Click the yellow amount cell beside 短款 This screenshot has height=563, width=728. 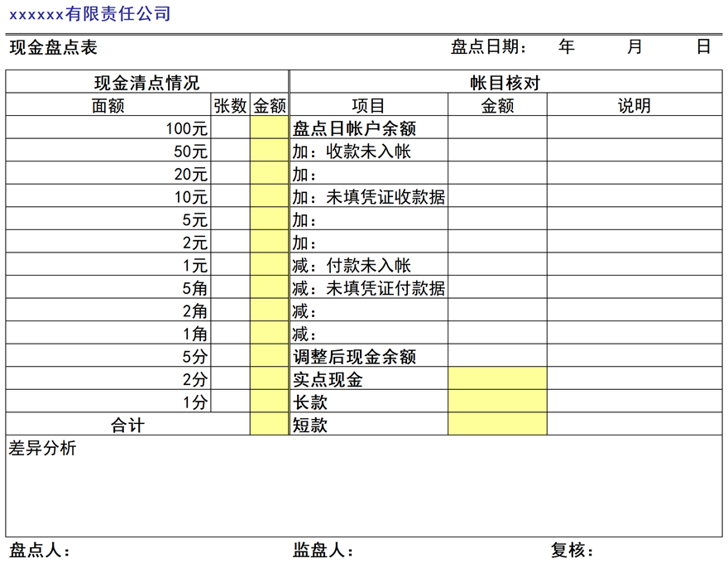pyautogui.click(x=497, y=424)
